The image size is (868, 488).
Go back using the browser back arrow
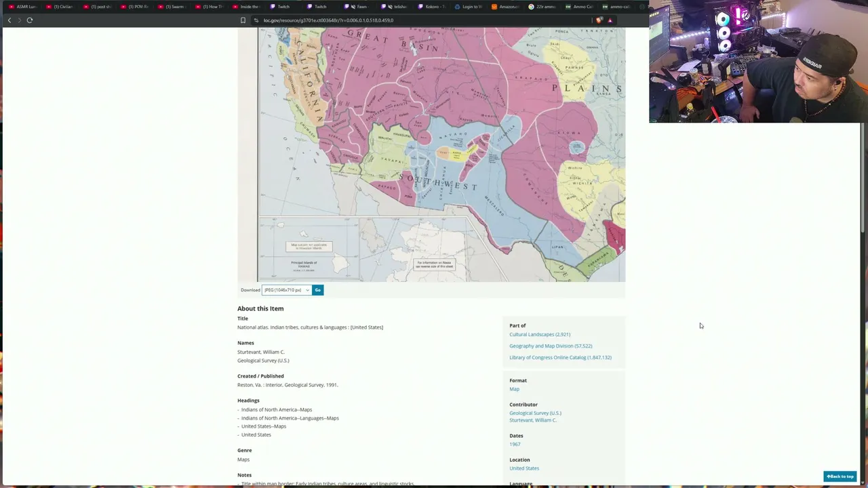[9, 20]
